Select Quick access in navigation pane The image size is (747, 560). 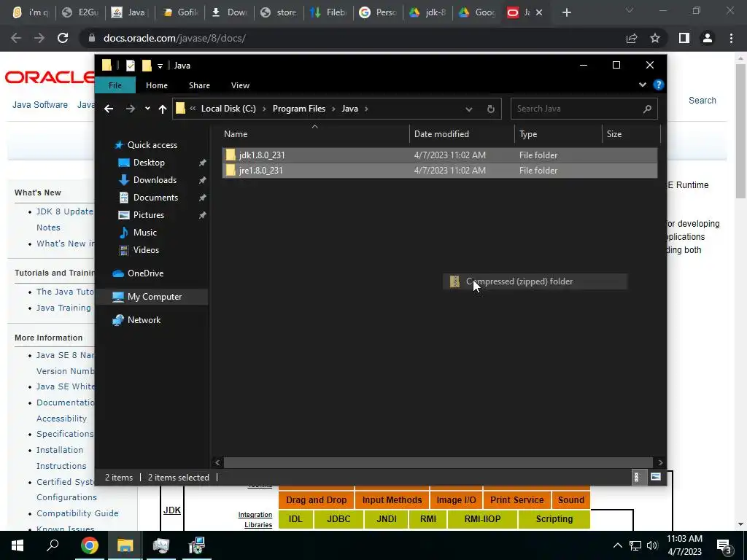click(x=152, y=145)
